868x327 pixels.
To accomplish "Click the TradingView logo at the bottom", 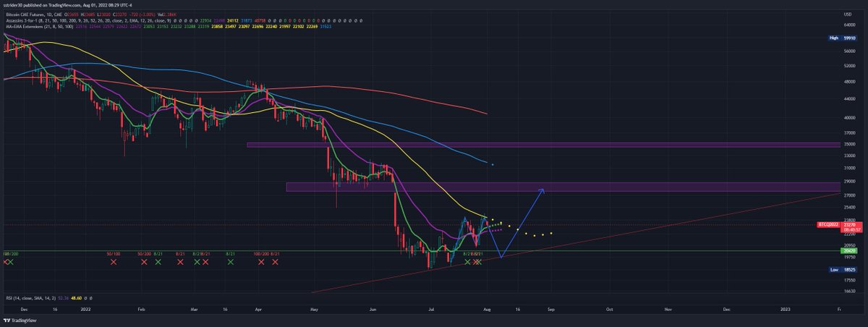I will tap(20, 320).
